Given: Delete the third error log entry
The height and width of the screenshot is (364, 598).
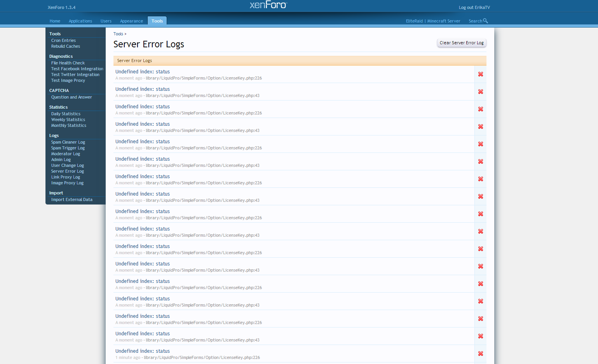Looking at the screenshot, I should (480, 109).
